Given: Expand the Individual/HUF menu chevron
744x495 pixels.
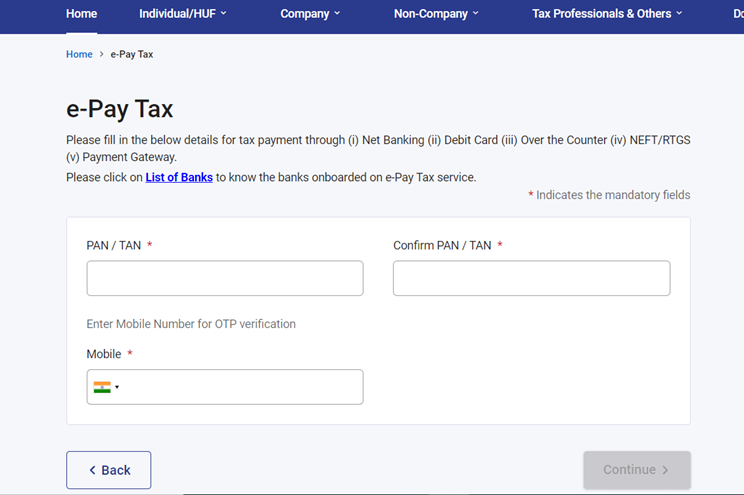Looking at the screenshot, I should 223,14.
